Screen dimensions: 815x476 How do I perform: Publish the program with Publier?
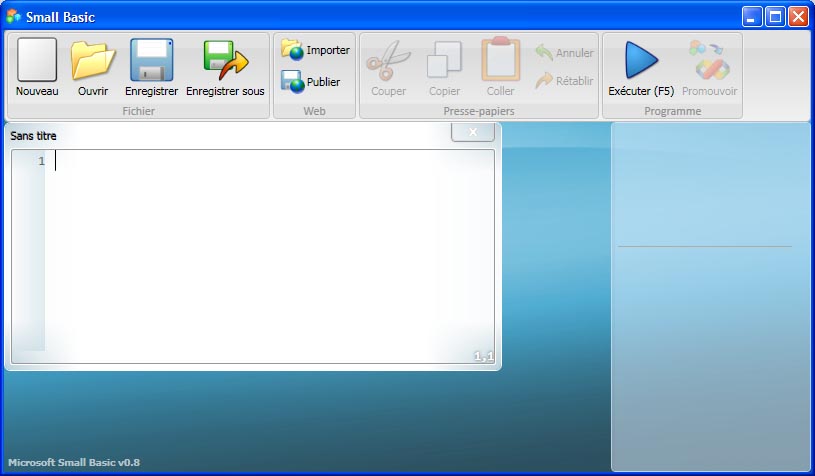[311, 82]
